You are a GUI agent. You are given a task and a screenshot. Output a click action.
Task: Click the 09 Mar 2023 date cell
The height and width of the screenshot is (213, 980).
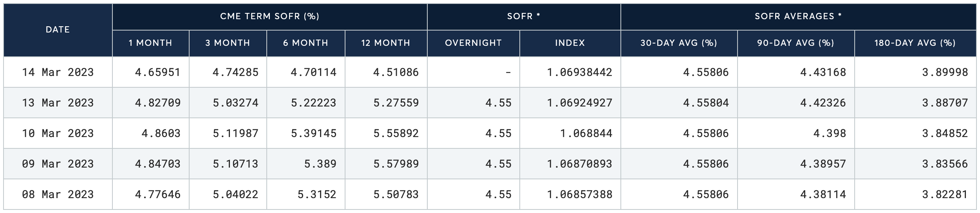[x=58, y=164]
